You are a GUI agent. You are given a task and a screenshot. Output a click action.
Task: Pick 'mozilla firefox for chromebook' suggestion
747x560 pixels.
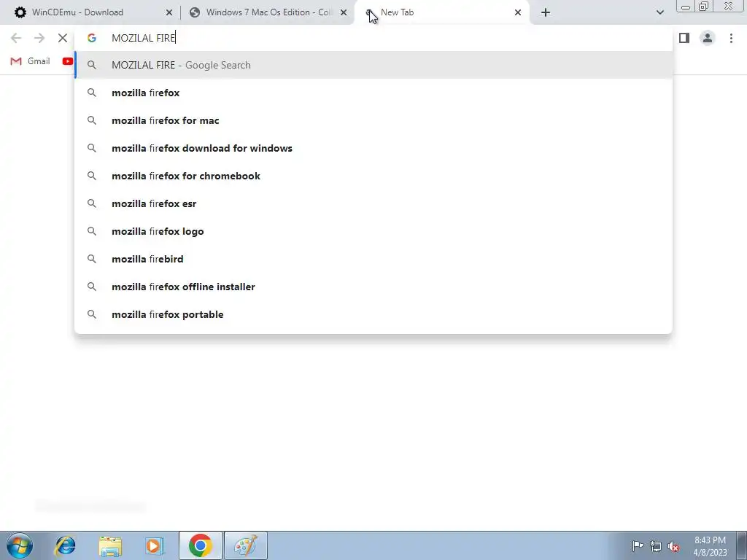[373, 176]
